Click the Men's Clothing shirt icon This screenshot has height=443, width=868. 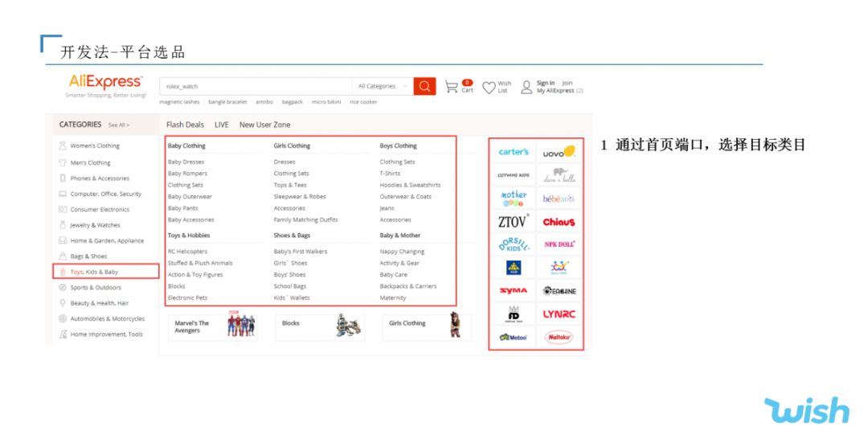pos(63,162)
